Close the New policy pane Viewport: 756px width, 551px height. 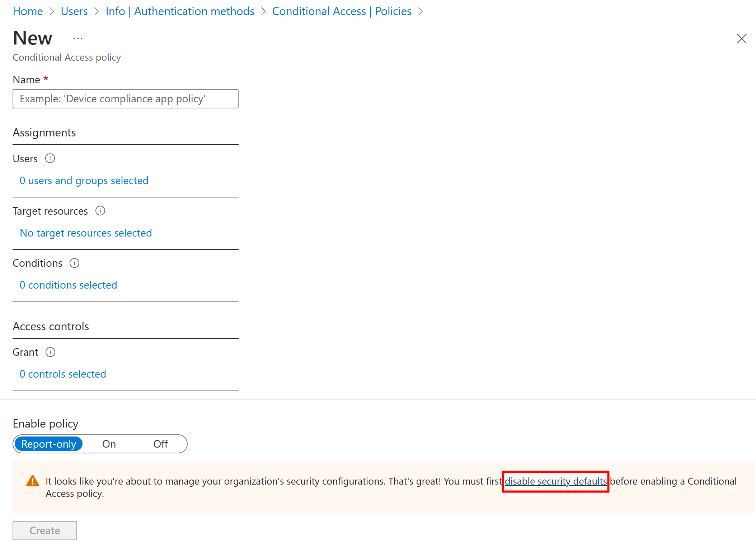(741, 38)
